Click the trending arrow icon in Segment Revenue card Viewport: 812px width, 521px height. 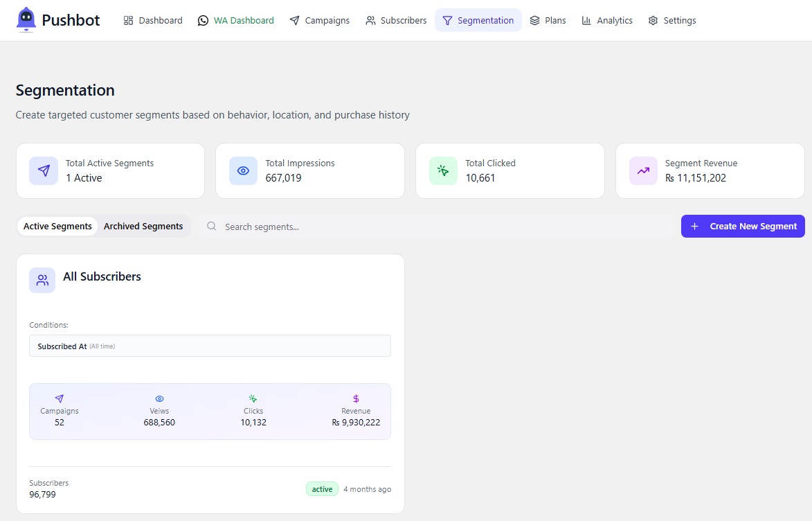(643, 170)
